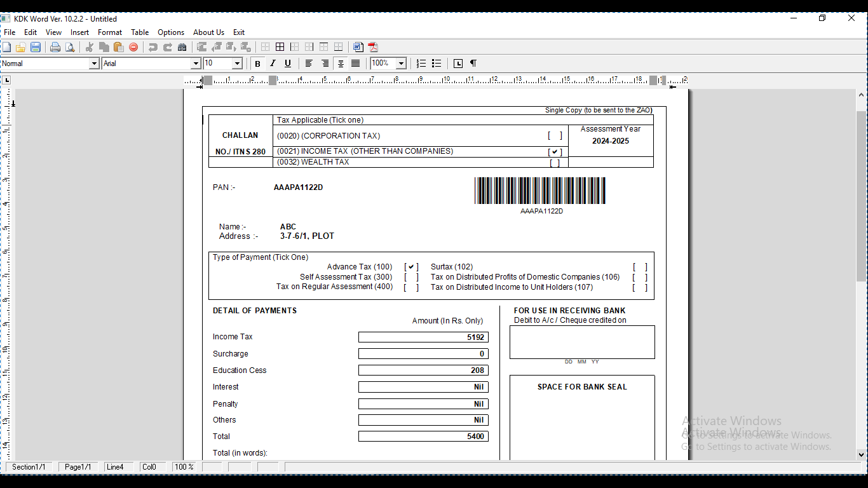The height and width of the screenshot is (488, 868).
Task: Expand the 100% zoom dropdown
Action: 401,64
